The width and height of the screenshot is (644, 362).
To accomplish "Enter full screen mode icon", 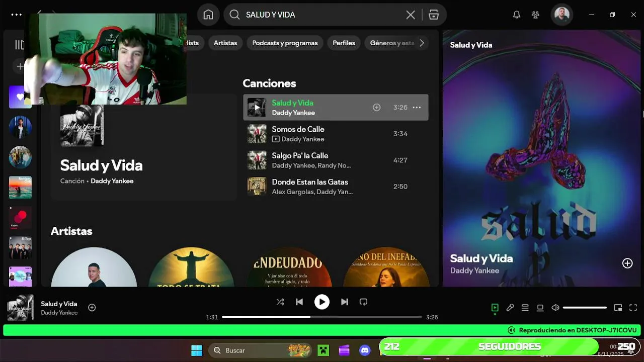I will click(x=633, y=307).
